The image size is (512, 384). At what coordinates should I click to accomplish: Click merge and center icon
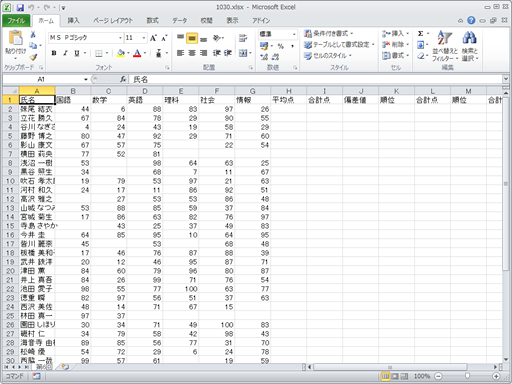(243, 53)
